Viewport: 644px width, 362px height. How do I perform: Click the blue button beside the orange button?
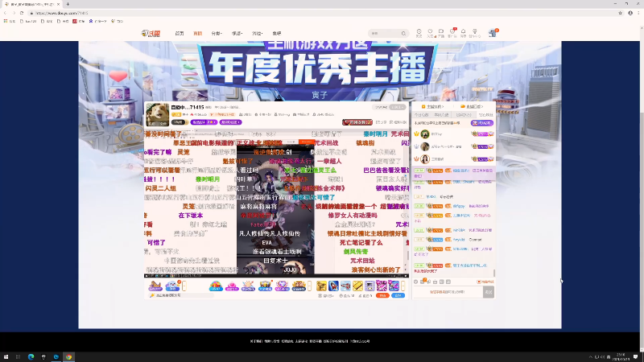(398, 295)
